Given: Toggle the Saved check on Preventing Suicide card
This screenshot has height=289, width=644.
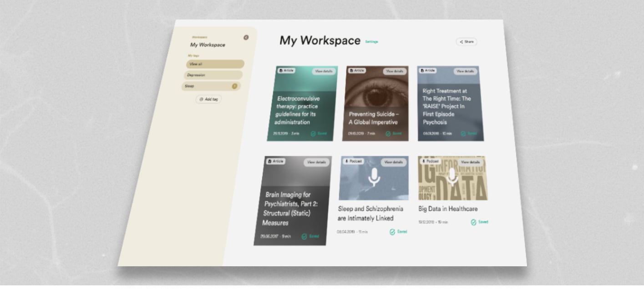Looking at the screenshot, I should click(x=394, y=134).
